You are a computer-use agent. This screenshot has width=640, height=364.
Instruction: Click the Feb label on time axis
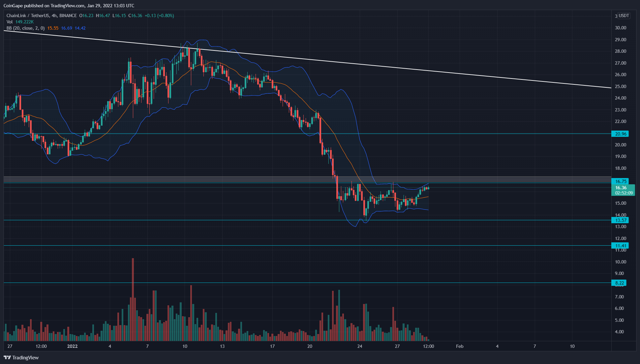[460, 346]
